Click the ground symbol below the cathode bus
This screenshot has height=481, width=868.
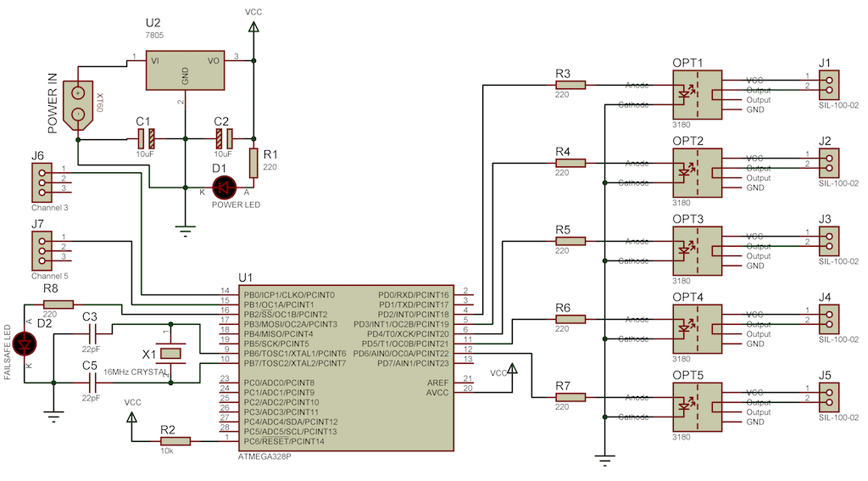click(x=605, y=461)
